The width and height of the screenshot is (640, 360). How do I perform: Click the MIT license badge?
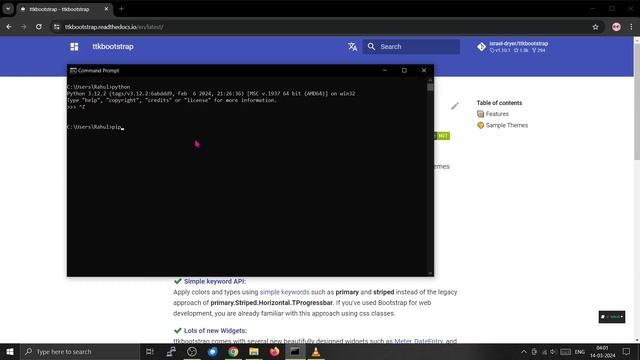(442, 136)
